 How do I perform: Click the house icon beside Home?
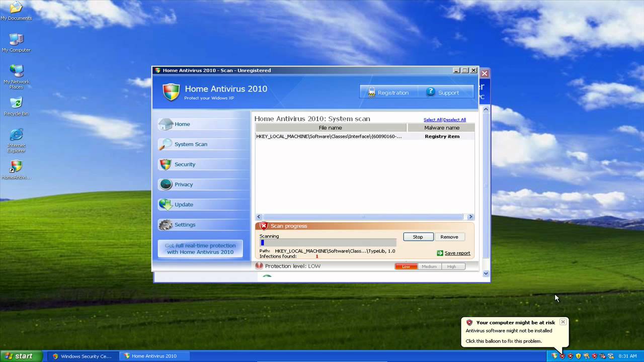[166, 124]
